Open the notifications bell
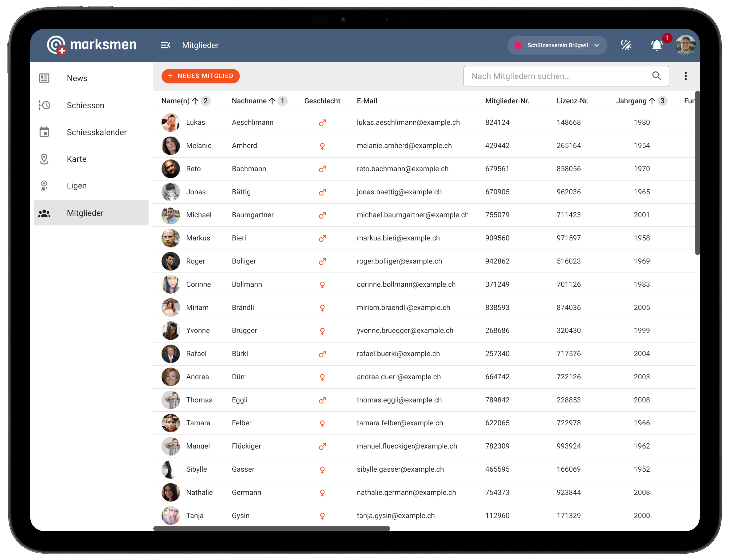The image size is (730, 560). point(657,45)
